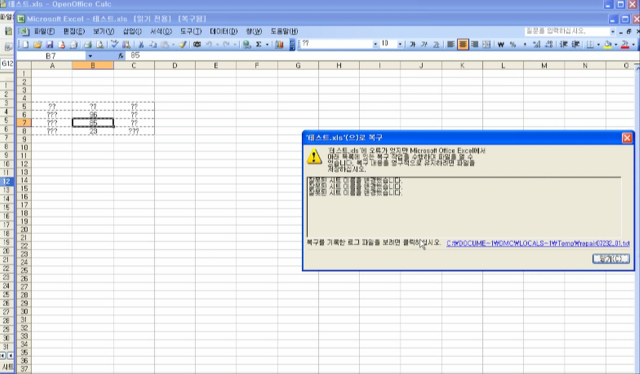640x374 pixels.
Task: Click the Redo arrow icon
Action: [227, 44]
